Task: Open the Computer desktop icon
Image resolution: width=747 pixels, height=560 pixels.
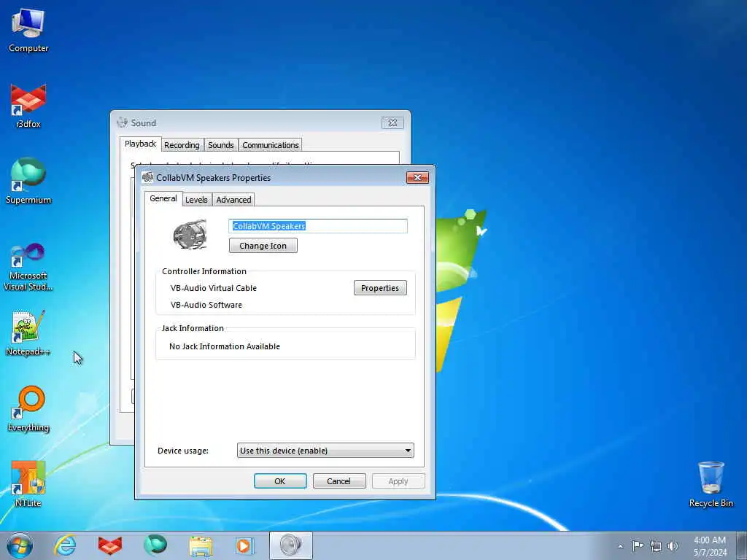Action: (28, 31)
